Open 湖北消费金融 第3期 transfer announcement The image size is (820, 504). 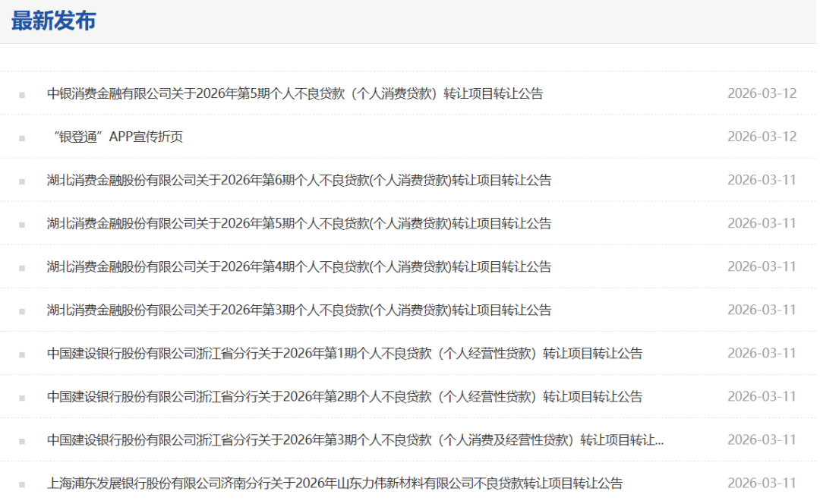pos(298,310)
